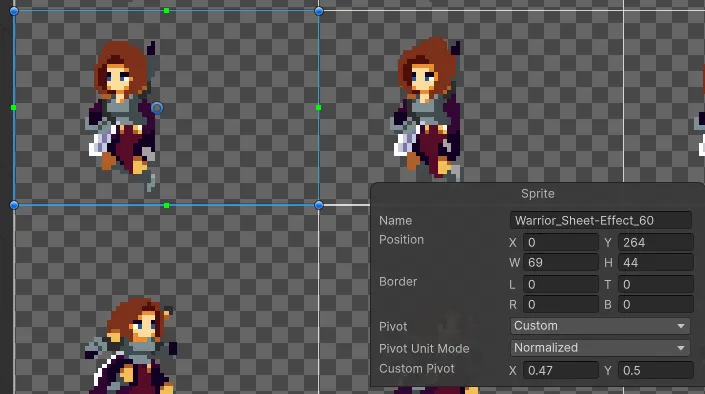Click the Sprite panel title

[538, 194]
